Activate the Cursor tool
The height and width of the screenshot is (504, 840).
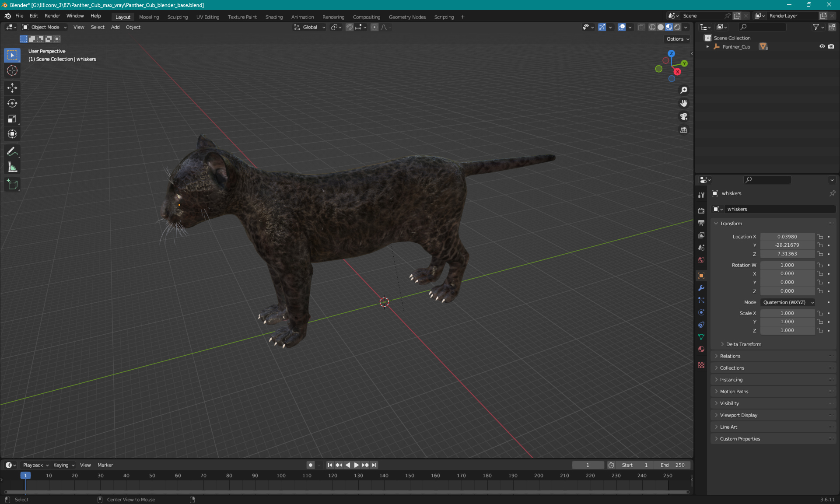(12, 70)
